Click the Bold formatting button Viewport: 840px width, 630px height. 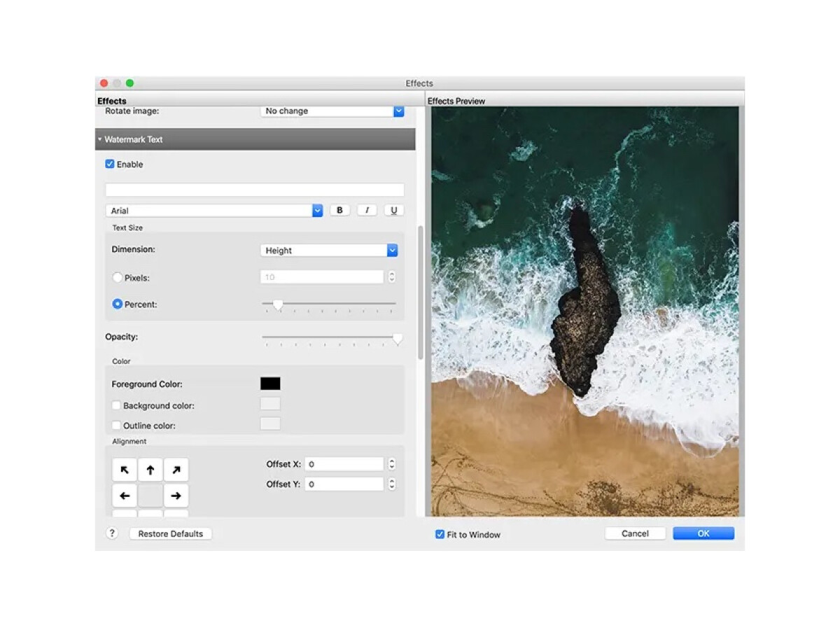tap(339, 210)
